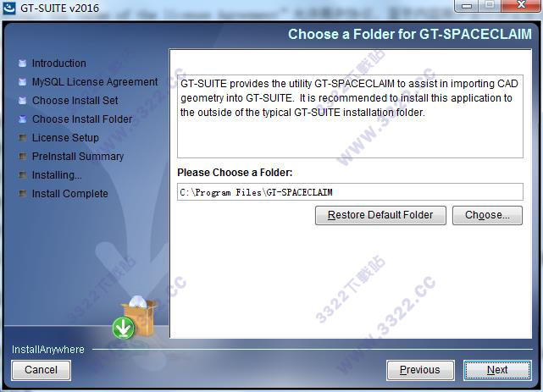This screenshot has width=543, height=392.
Task: Click the install folder path field
Action: (350, 192)
